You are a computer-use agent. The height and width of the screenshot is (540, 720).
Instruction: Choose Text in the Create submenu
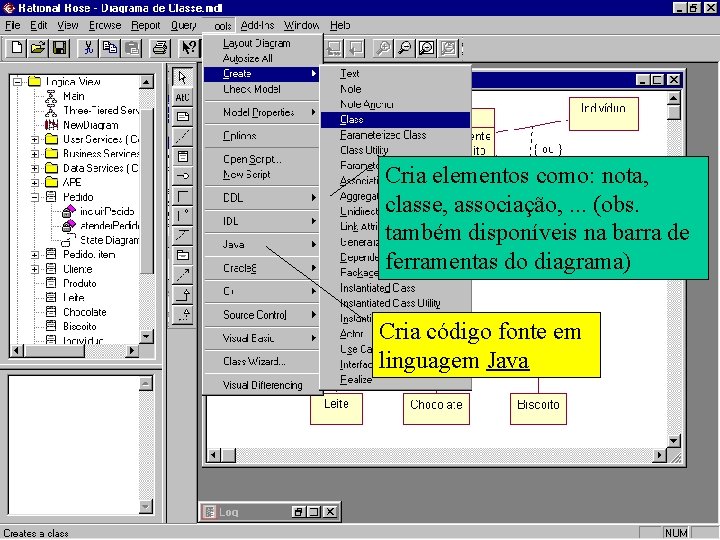pyautogui.click(x=395, y=73)
